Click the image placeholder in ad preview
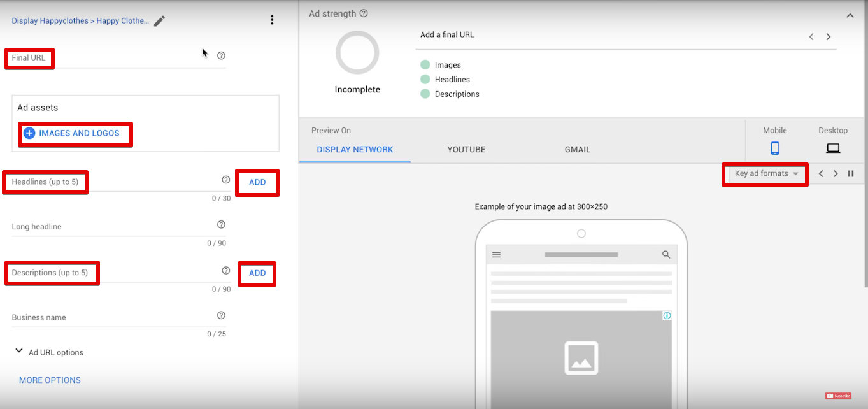Viewport: 868px width, 409px height. [581, 358]
